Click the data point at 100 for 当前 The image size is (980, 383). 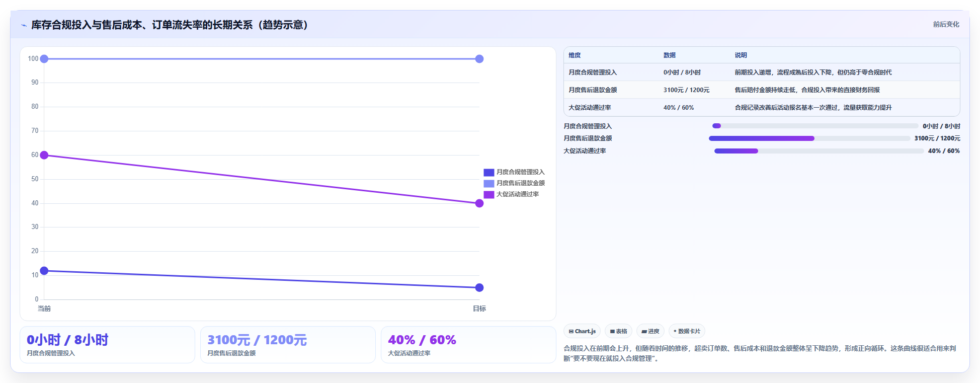(44, 59)
